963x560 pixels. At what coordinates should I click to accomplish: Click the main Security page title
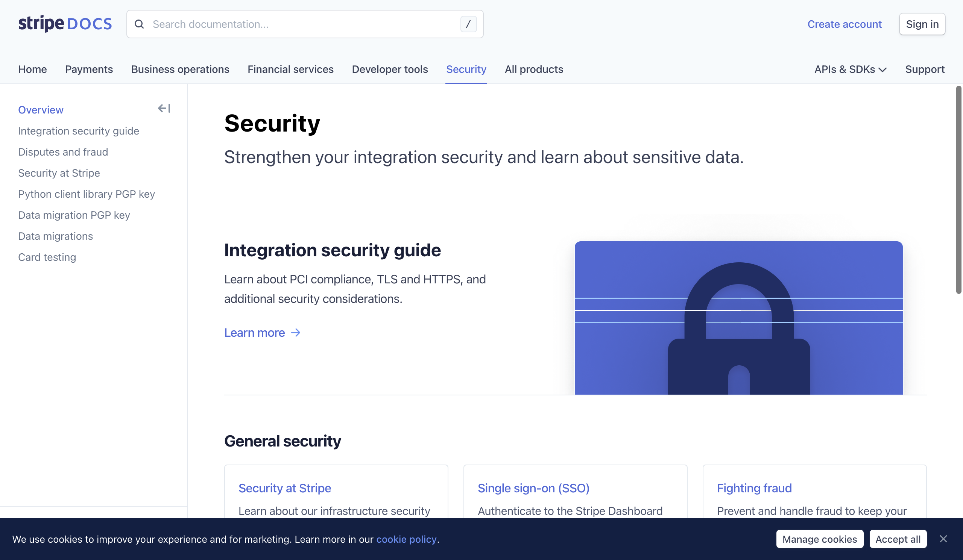(272, 123)
